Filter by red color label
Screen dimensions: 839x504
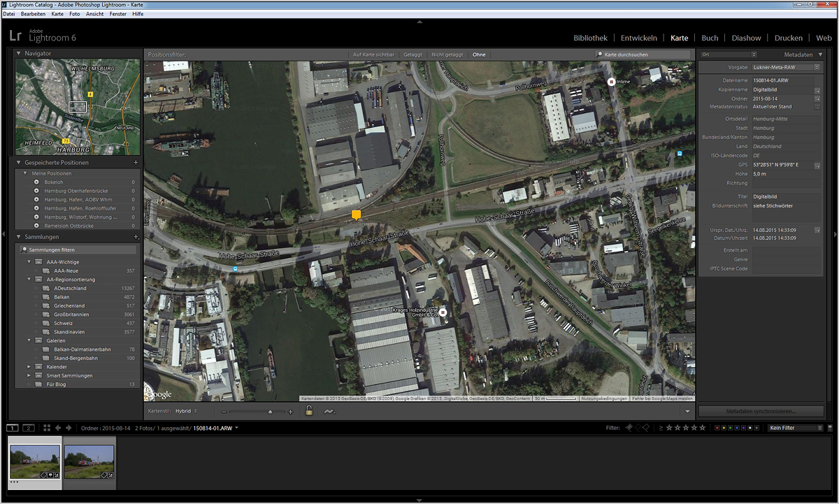pyautogui.click(x=718, y=428)
